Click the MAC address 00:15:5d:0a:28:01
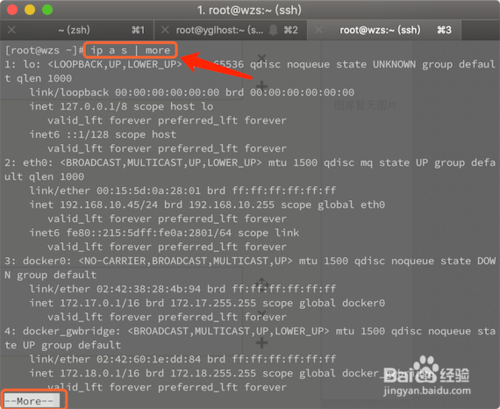500x409 pixels. (148, 191)
